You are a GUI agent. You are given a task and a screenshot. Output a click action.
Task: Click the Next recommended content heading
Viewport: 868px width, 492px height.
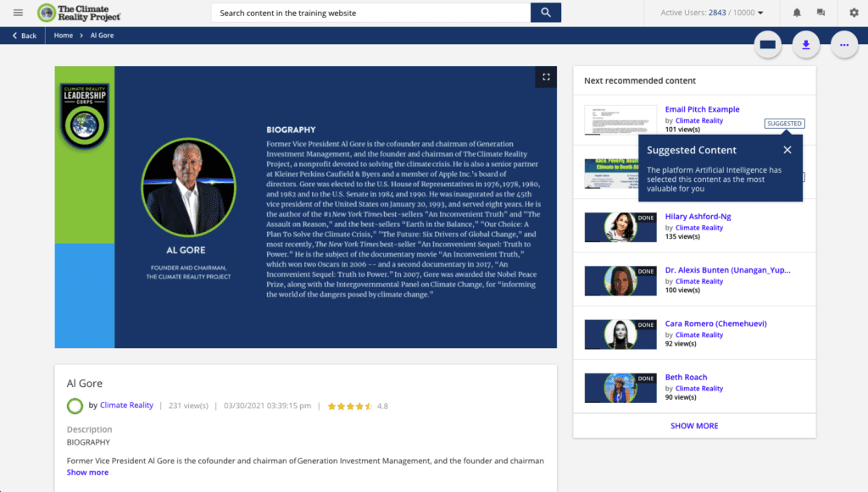pyautogui.click(x=639, y=80)
